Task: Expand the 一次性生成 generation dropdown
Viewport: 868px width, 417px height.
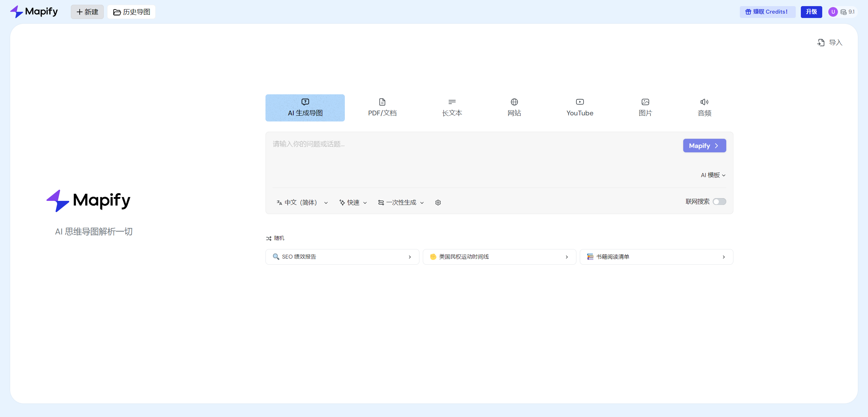Action: [401, 203]
